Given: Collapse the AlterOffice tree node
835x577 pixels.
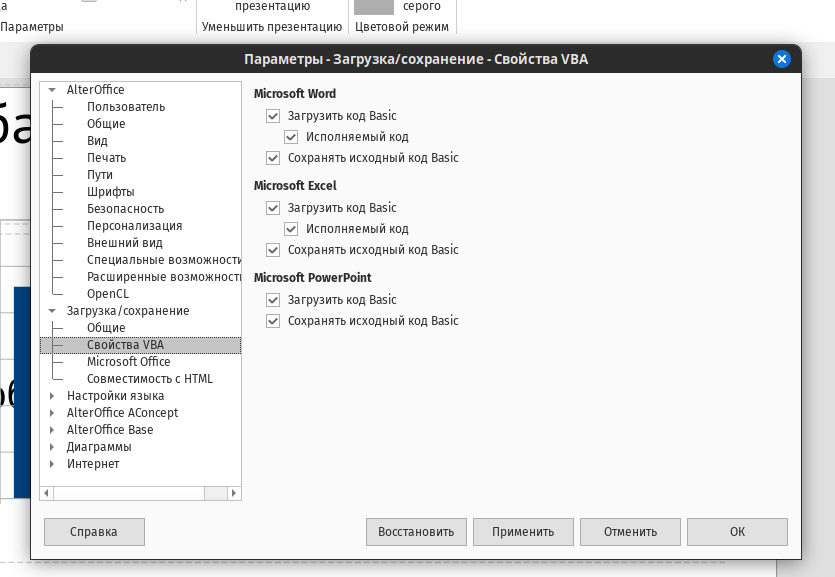Looking at the screenshot, I should click(x=52, y=90).
